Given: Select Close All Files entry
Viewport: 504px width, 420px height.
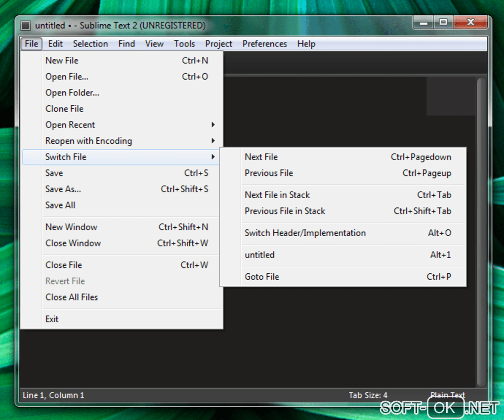Looking at the screenshot, I should tap(122, 297).
